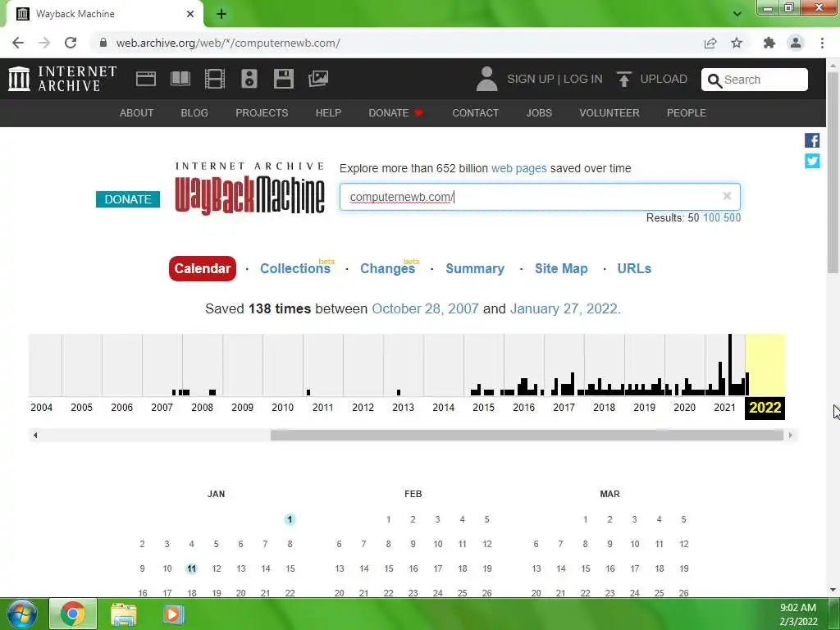View site information padlock icon

click(x=103, y=43)
